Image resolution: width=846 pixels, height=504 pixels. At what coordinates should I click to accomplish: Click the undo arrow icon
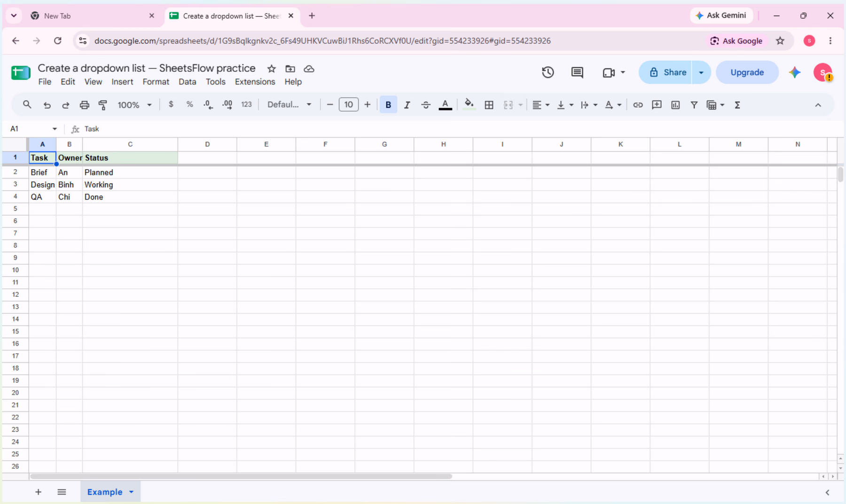tap(47, 105)
